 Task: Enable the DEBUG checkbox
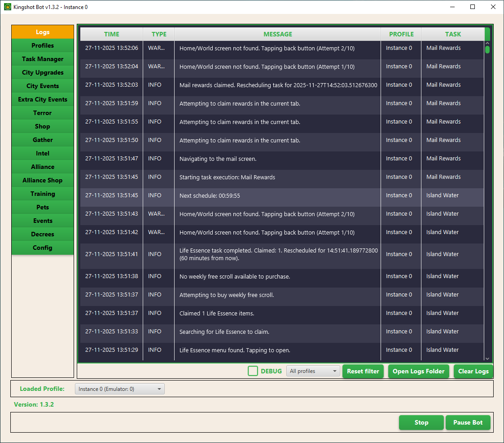point(253,371)
